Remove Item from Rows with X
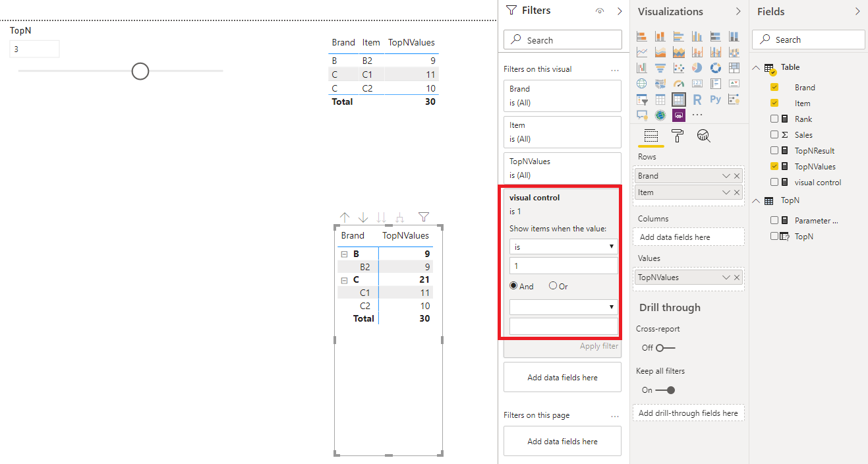Screen dimensions: 868x464 (737, 192)
